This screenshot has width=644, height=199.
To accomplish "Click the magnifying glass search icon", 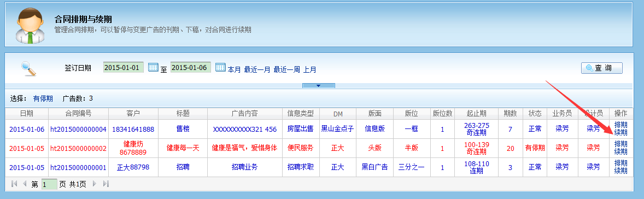I will [x=29, y=68].
